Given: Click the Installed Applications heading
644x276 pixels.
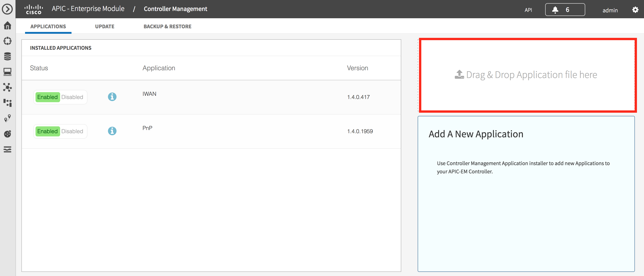Looking at the screenshot, I should (61, 48).
